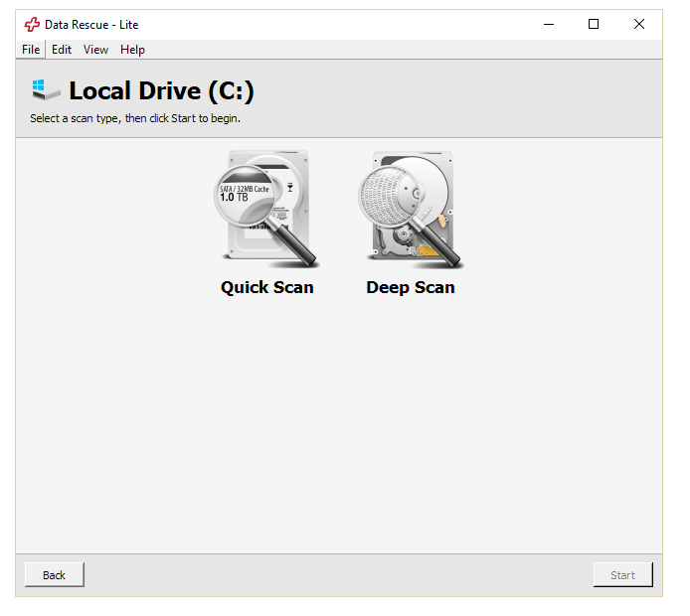Viewport: 690px width, 616px height.
Task: Click the Local Drive (C:) heading
Action: pos(161,91)
